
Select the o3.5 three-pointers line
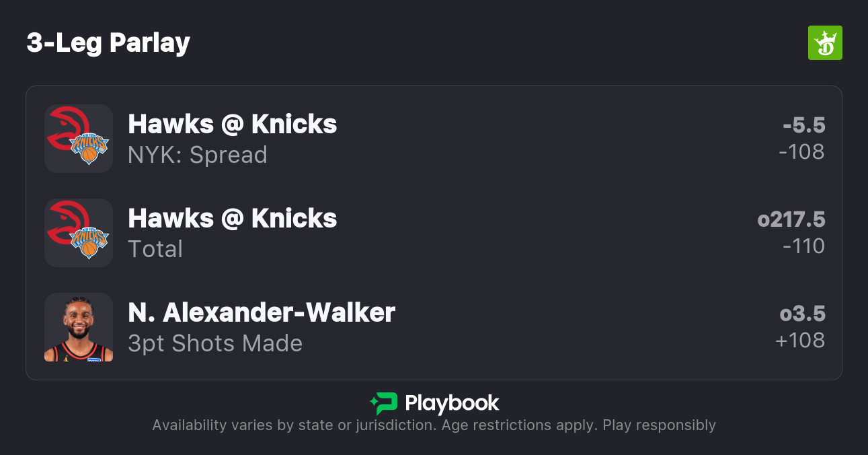coord(802,314)
